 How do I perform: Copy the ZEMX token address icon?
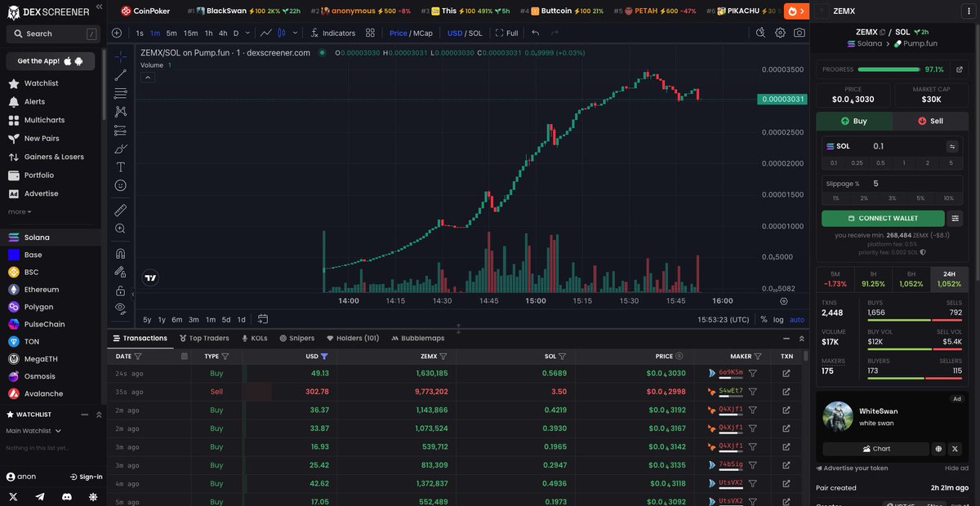coord(882,32)
